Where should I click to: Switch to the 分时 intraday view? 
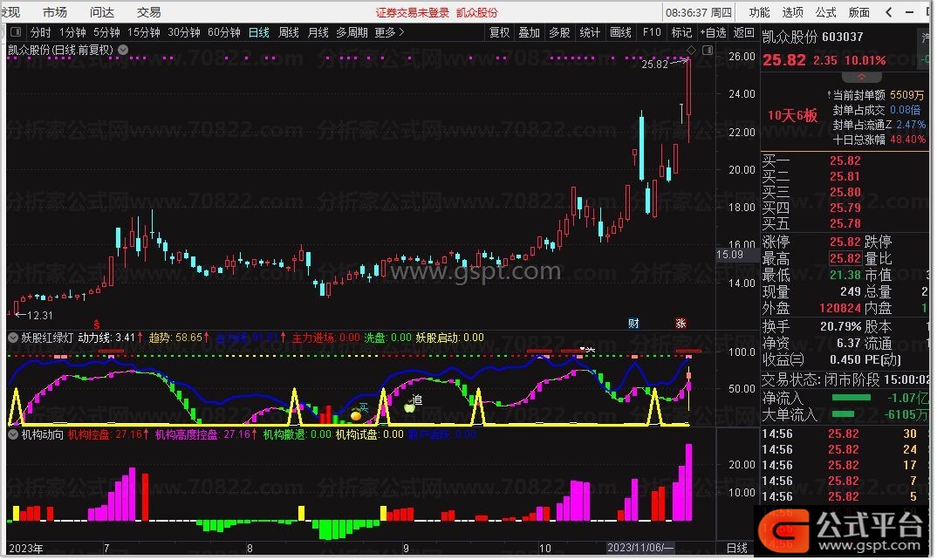click(41, 32)
